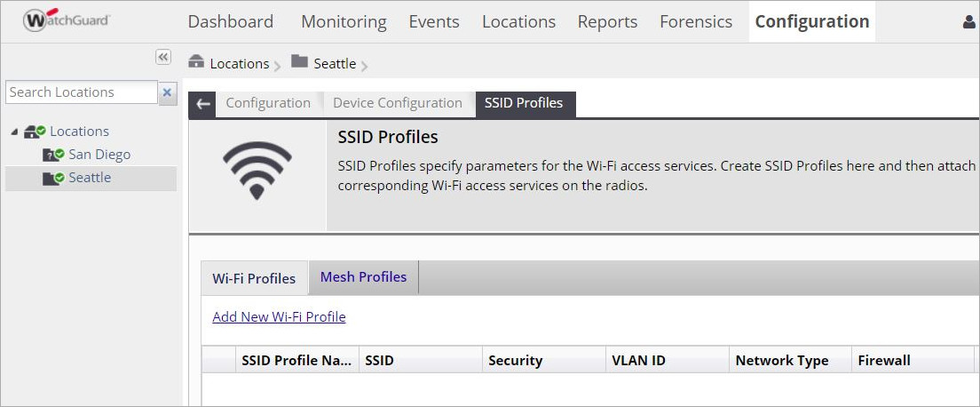Image resolution: width=980 pixels, height=407 pixels.
Task: Click the large Wi-Fi signal icon
Action: coord(257,169)
